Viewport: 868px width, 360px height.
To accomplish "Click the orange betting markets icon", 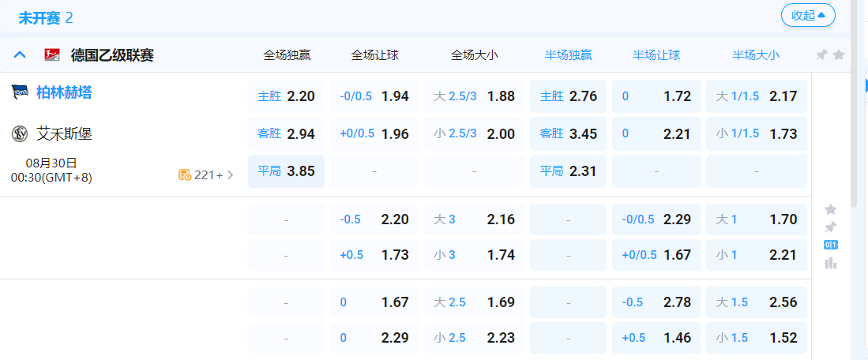I will (185, 174).
